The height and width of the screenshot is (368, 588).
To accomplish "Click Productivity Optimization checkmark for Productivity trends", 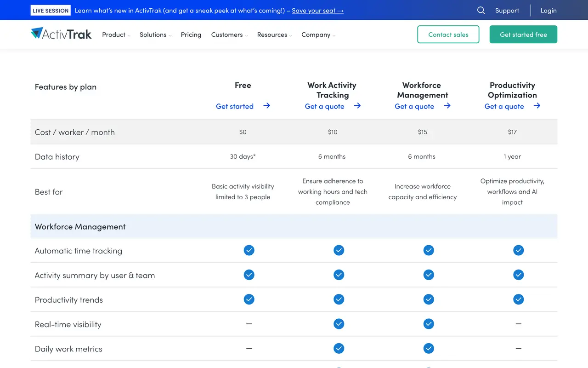I will tap(519, 299).
